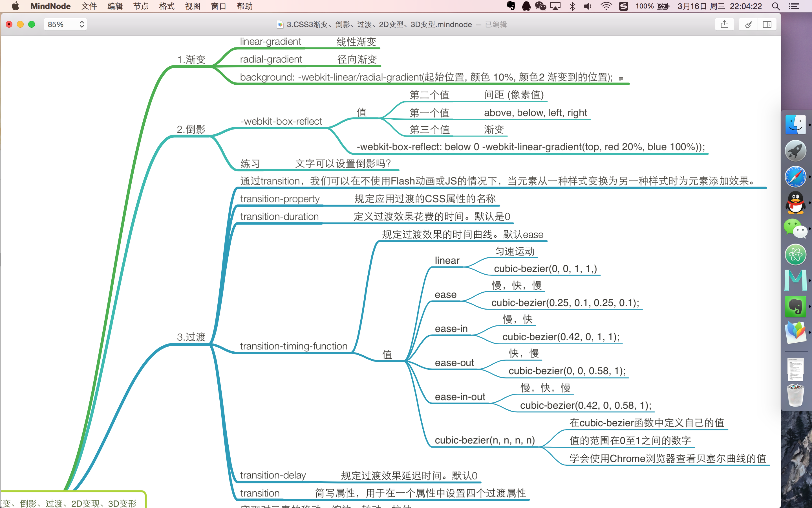The height and width of the screenshot is (508, 812).
Task: Select the cubic-bezier(n, n, n, n) node
Action: [485, 440]
